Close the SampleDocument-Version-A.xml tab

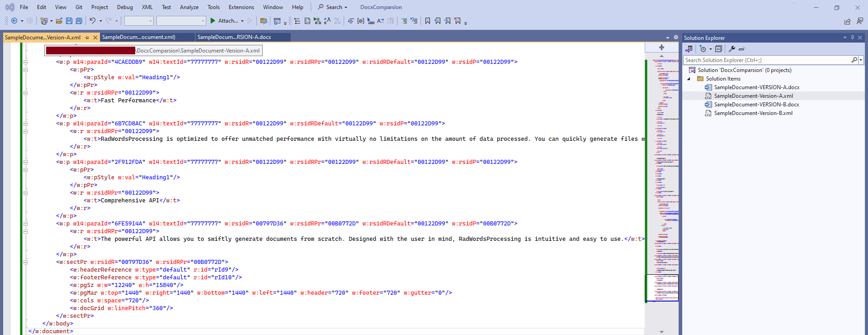[95, 38]
